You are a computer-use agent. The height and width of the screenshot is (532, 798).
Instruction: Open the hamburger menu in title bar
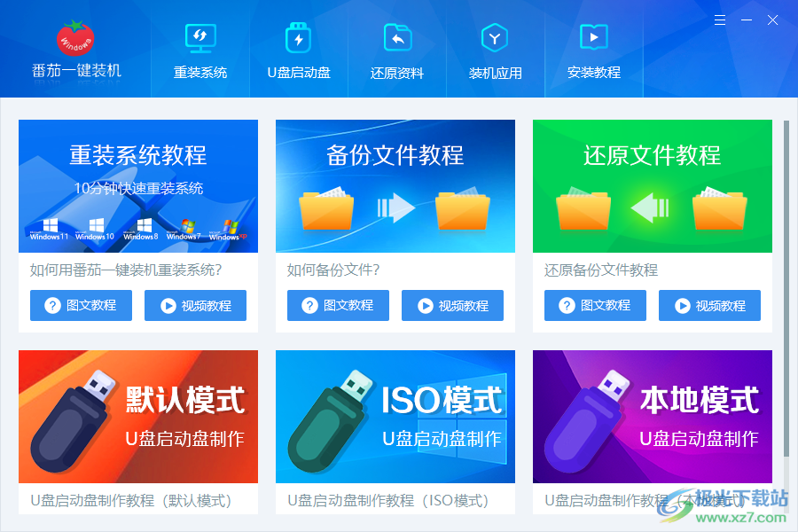tap(720, 20)
